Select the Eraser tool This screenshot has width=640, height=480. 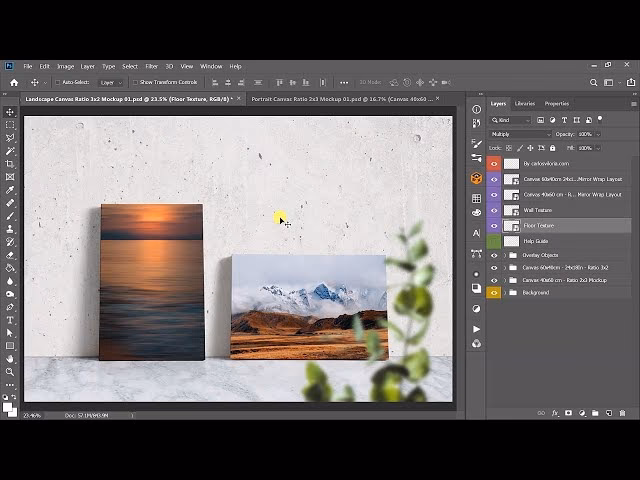pyautogui.click(x=10, y=255)
